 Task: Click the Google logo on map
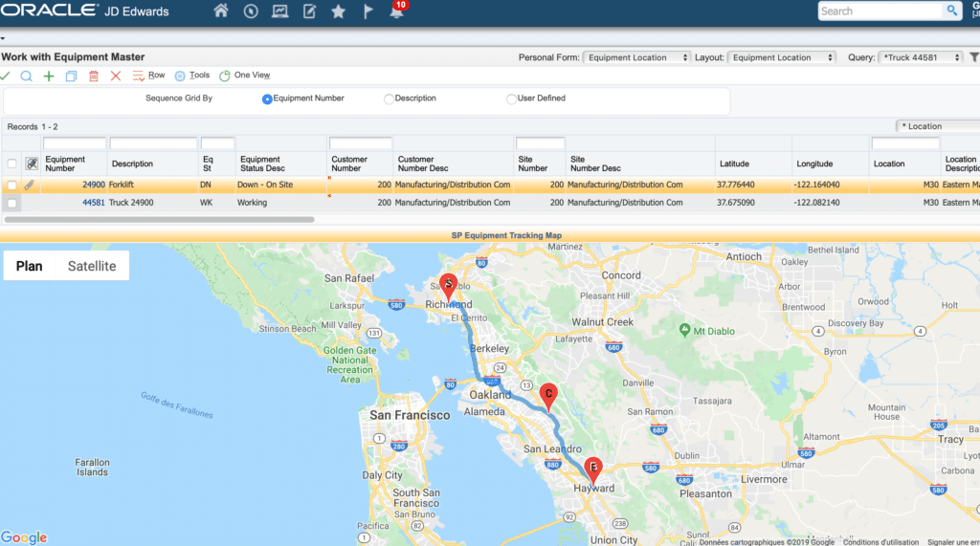pyautogui.click(x=24, y=537)
